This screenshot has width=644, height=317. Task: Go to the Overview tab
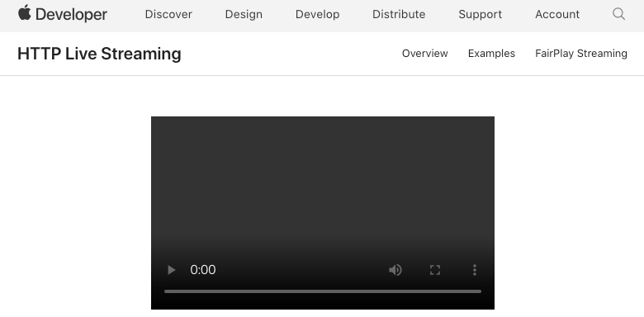[x=424, y=54]
